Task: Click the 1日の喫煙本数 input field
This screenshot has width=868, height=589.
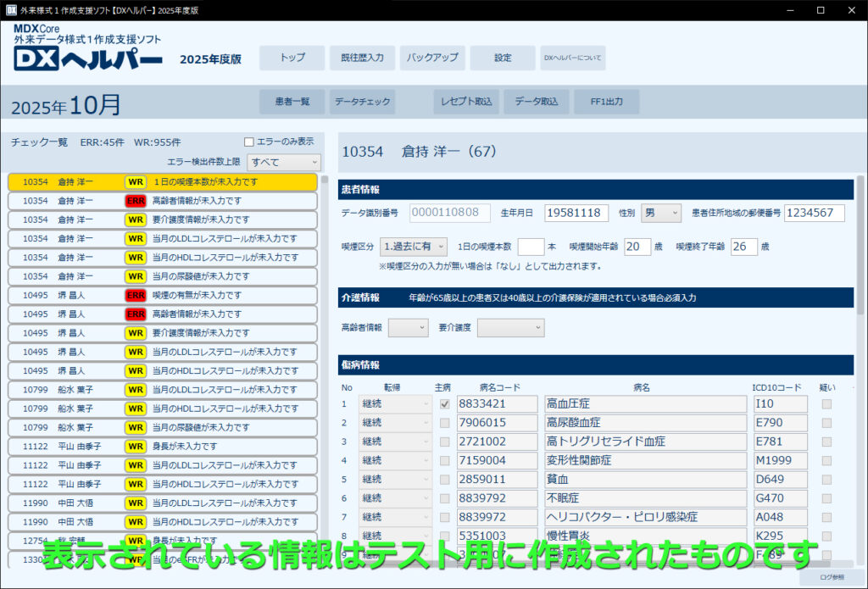Action: 531,247
